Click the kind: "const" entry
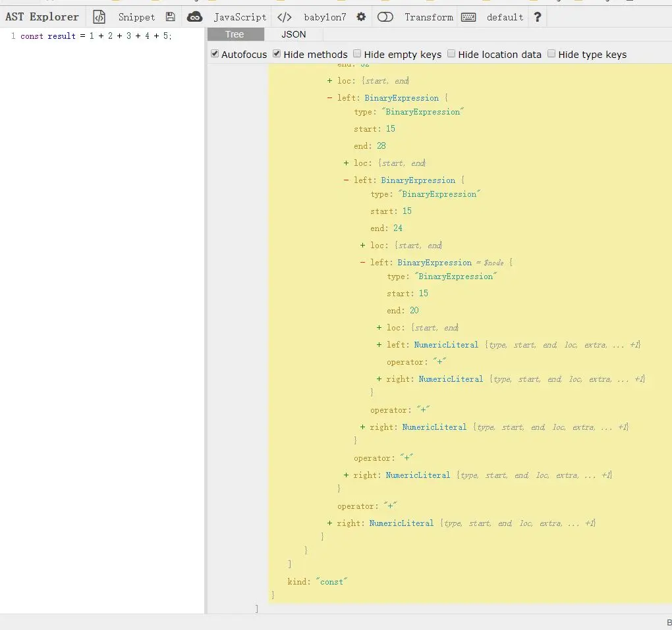 [x=317, y=581]
